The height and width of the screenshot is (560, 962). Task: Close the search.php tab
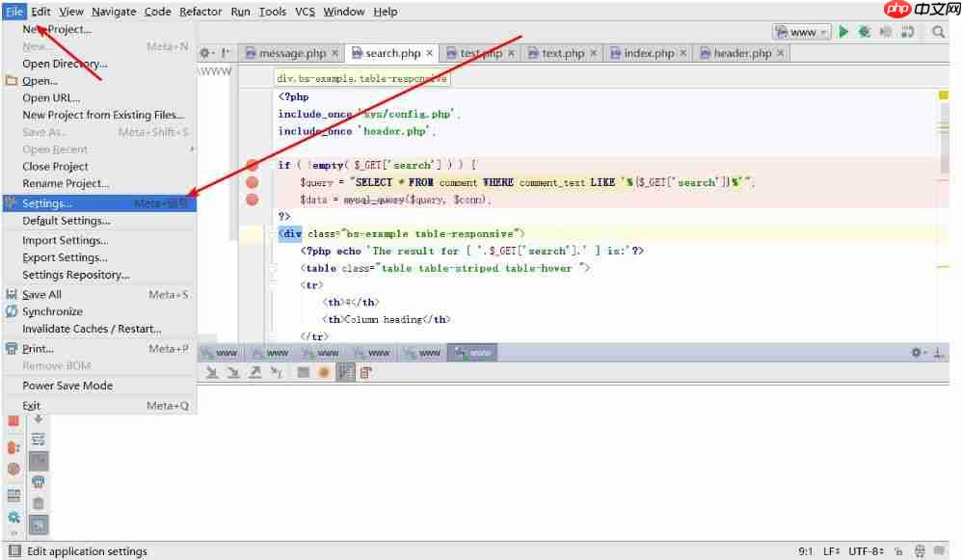click(430, 53)
